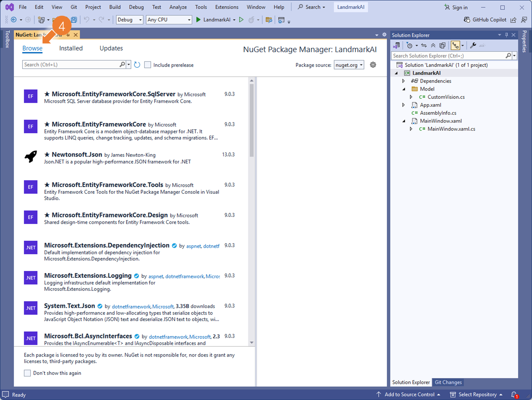Viewport: 532px width, 400px height.
Task: Select the Browse tab
Action: [x=32, y=48]
